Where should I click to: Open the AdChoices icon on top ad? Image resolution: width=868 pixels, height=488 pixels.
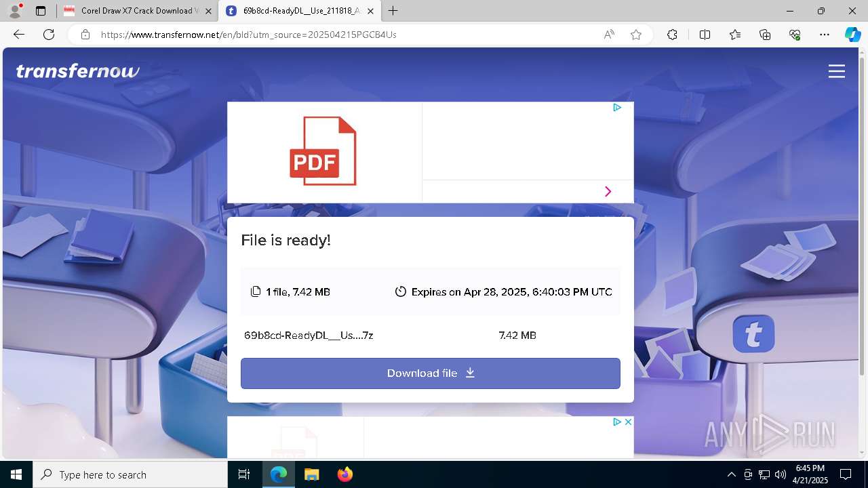click(617, 107)
